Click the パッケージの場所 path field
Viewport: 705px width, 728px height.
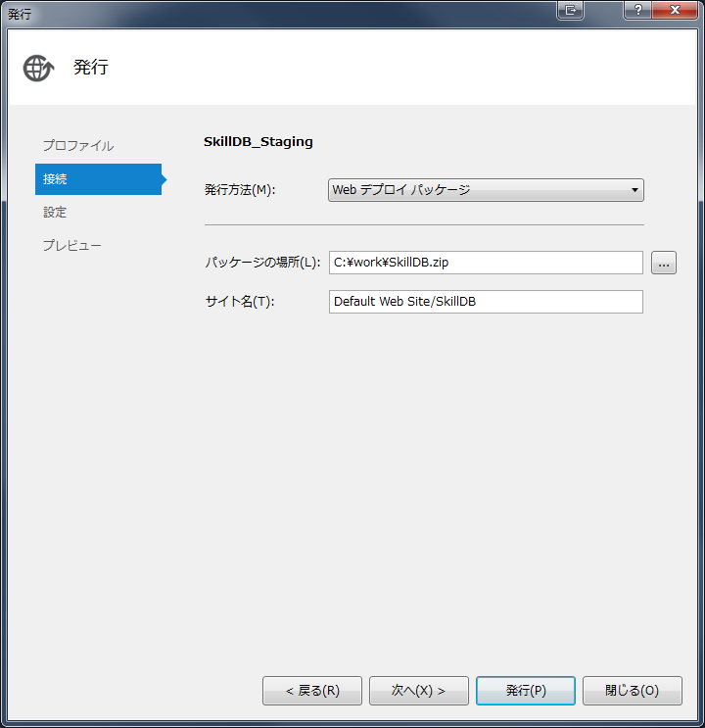[x=486, y=263]
